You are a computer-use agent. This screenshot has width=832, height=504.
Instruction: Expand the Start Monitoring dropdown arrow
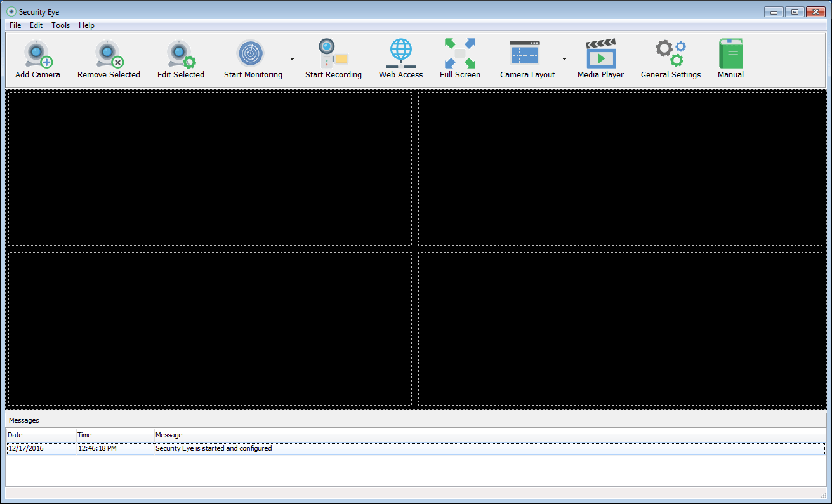(x=291, y=58)
